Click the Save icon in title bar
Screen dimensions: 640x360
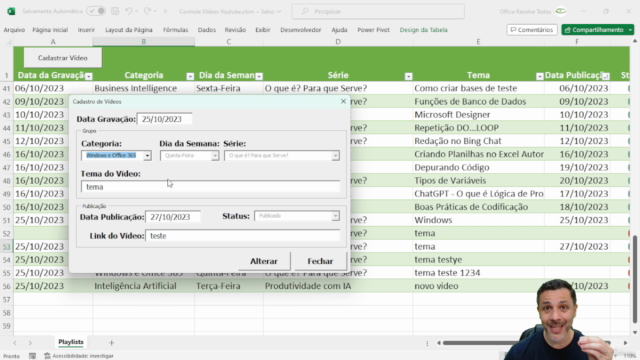pos(115,11)
